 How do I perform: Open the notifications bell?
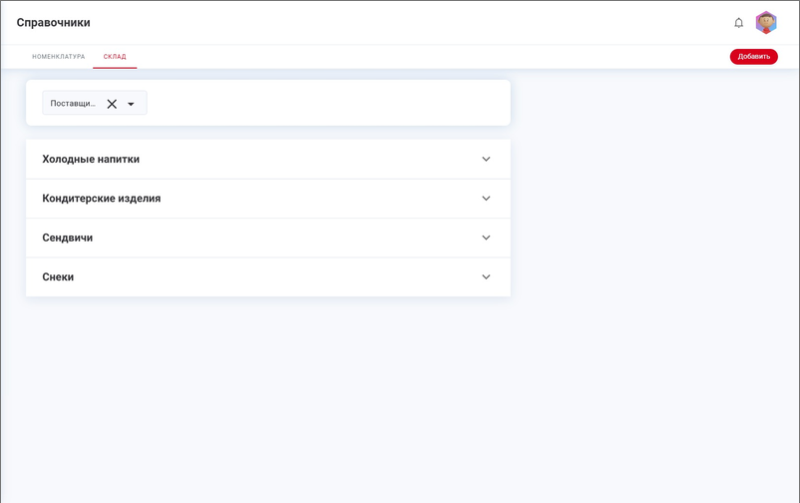pyautogui.click(x=739, y=23)
